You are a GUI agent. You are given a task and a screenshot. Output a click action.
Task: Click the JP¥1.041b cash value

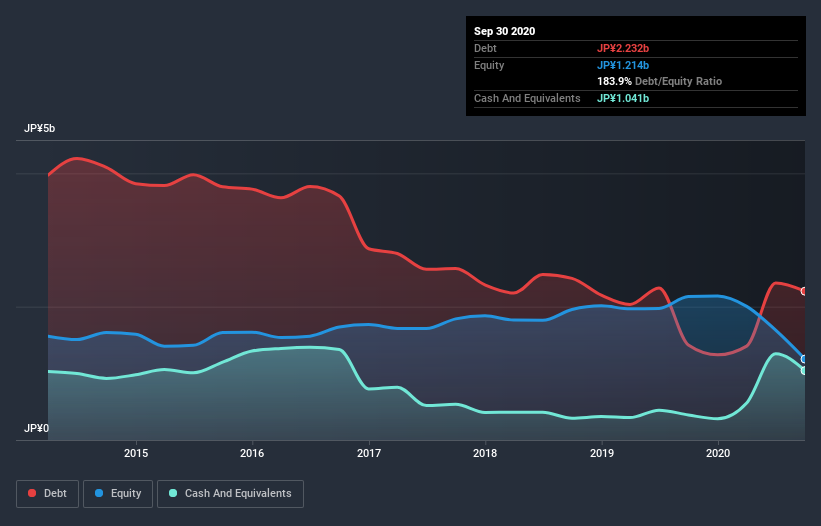623,98
